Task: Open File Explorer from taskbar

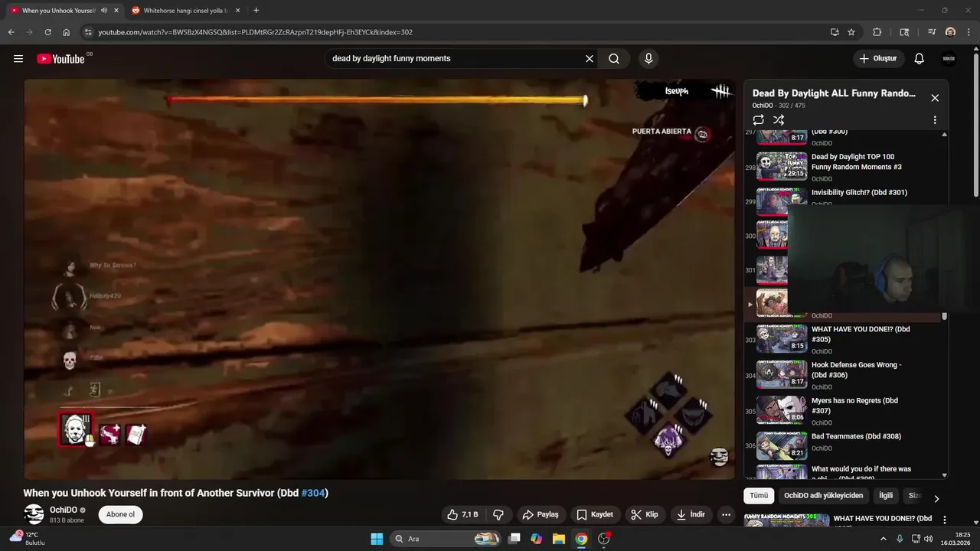Action: point(559,539)
